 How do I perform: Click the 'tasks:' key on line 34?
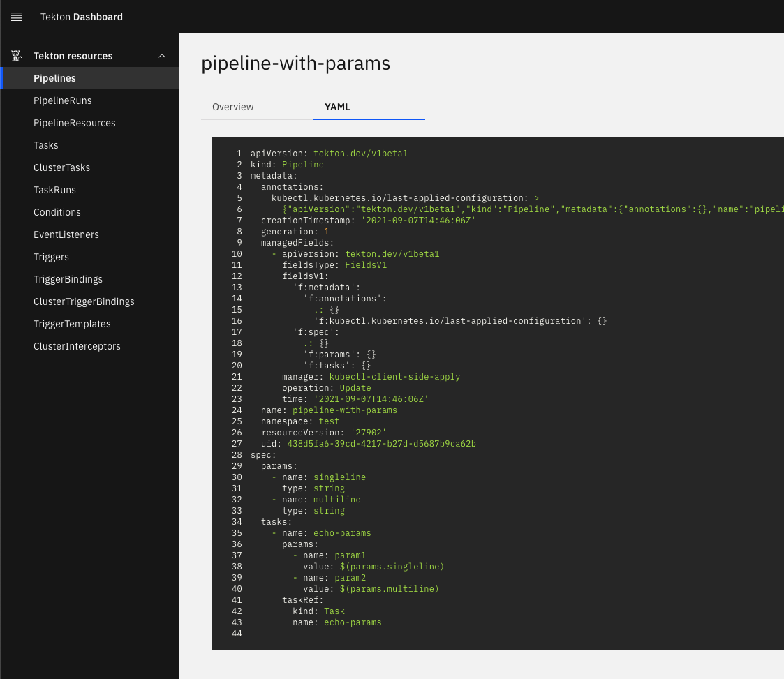[x=276, y=522]
